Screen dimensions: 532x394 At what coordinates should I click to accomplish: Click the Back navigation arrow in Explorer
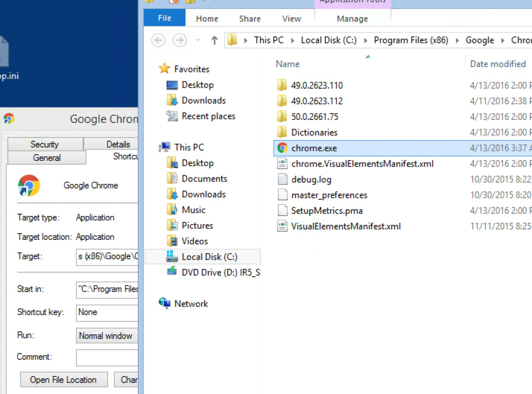(158, 40)
